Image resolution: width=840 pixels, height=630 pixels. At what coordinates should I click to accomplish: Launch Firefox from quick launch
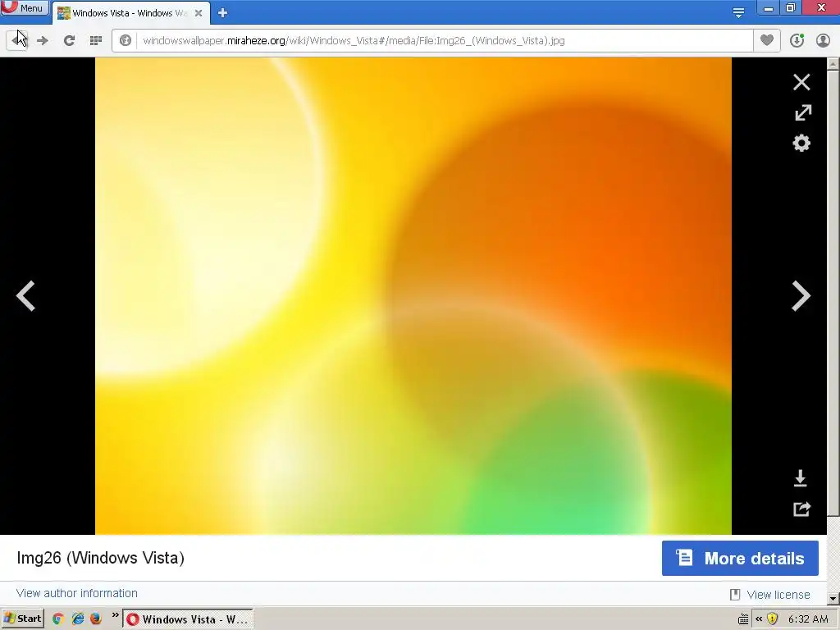pos(95,619)
